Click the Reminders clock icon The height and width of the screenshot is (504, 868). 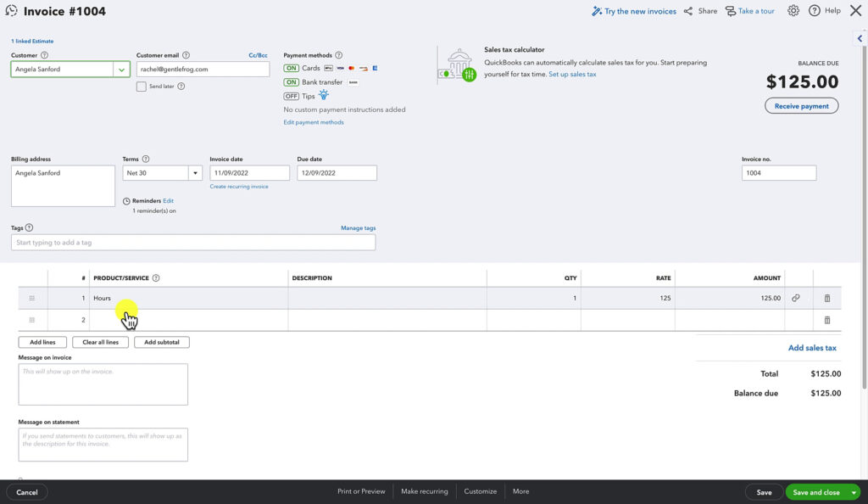tap(125, 203)
